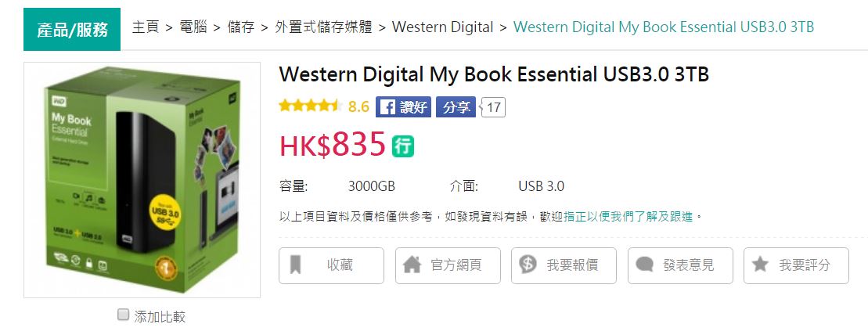Screen dimensions: 868x335
Task: Open Western Digital brand breadcrumb
Action: click(x=443, y=27)
